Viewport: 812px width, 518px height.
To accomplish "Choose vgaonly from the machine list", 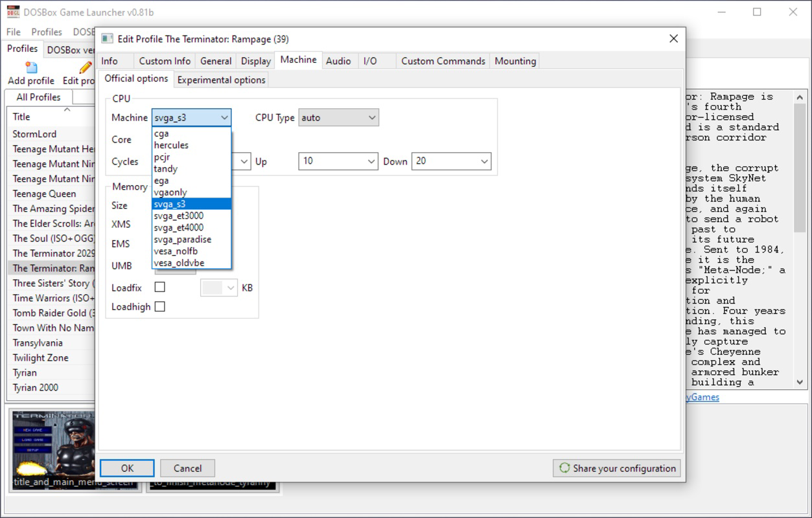I will (x=191, y=192).
